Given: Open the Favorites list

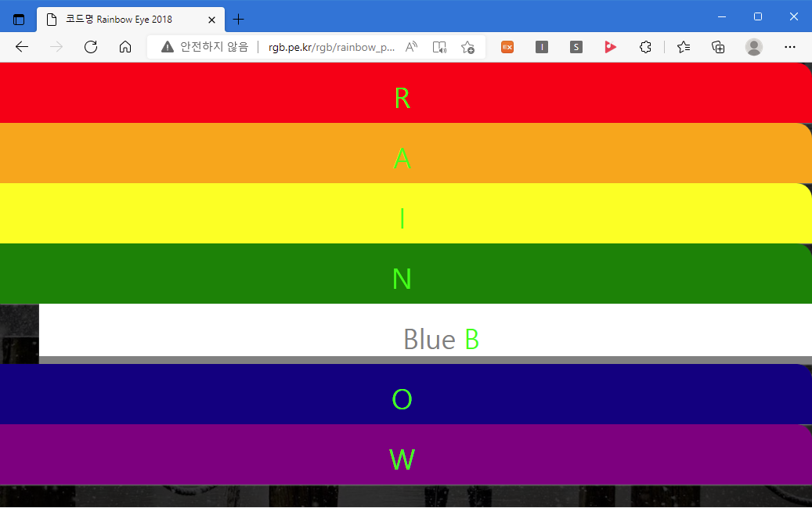Looking at the screenshot, I should click(x=684, y=47).
